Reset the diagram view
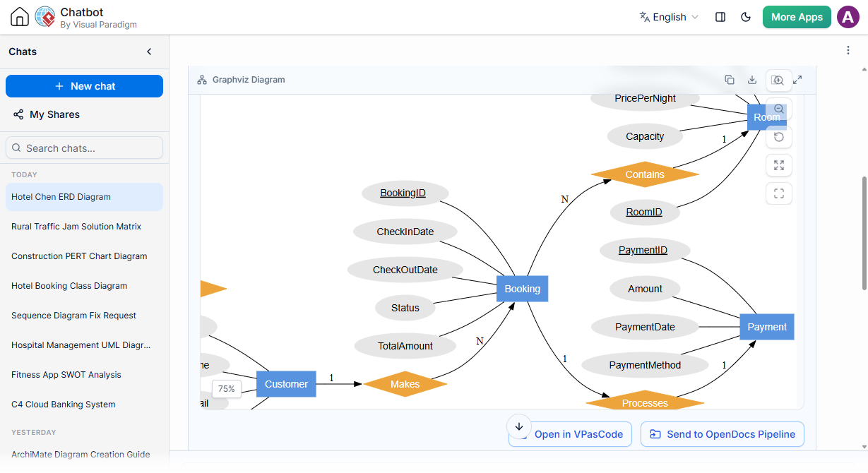The width and height of the screenshot is (868, 473). tap(779, 137)
